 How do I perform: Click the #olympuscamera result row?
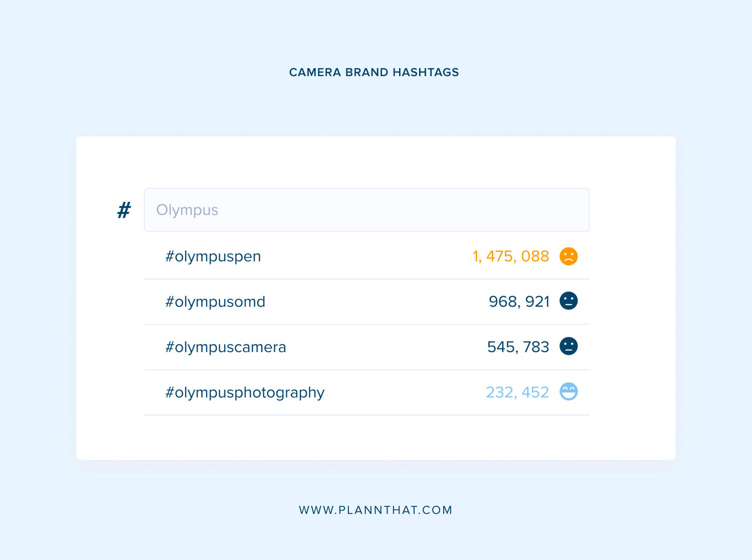pyautogui.click(x=226, y=347)
